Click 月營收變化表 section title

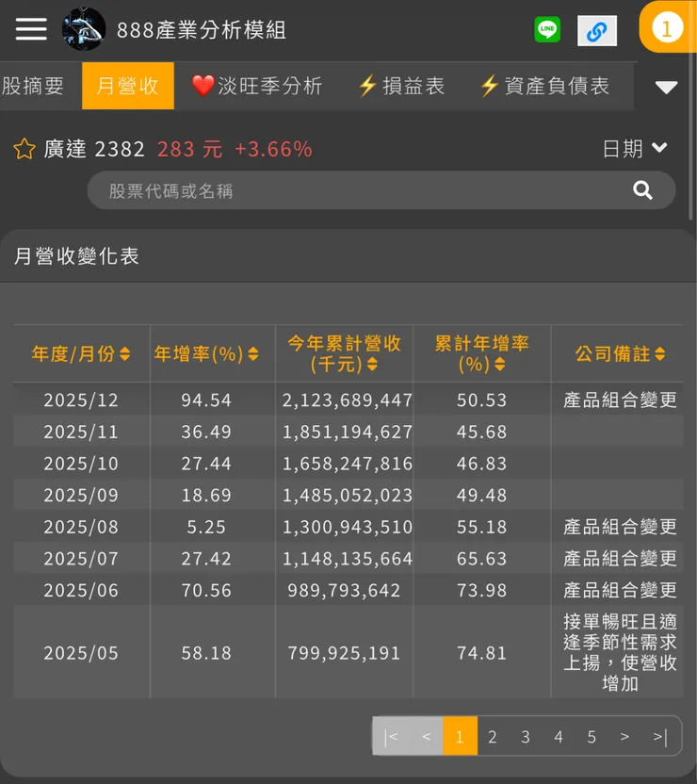click(x=76, y=256)
